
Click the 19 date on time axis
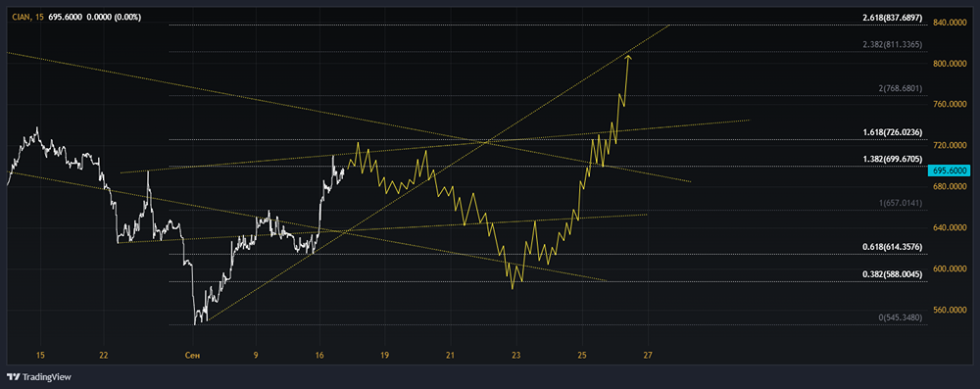(384, 356)
